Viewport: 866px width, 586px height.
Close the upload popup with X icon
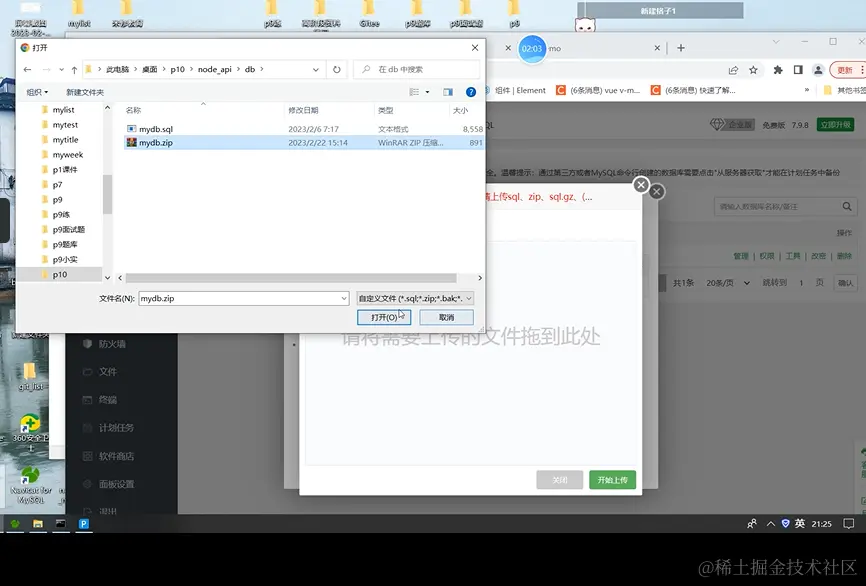pyautogui.click(x=641, y=184)
